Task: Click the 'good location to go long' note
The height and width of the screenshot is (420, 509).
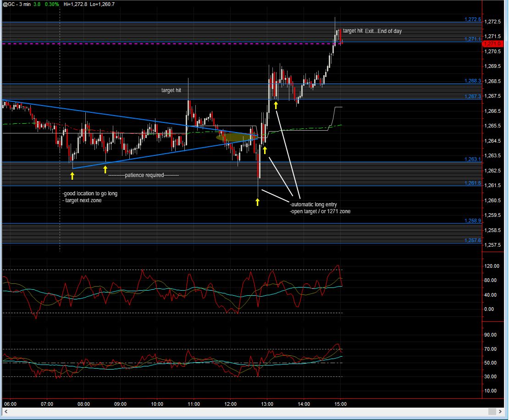Action: (90, 193)
